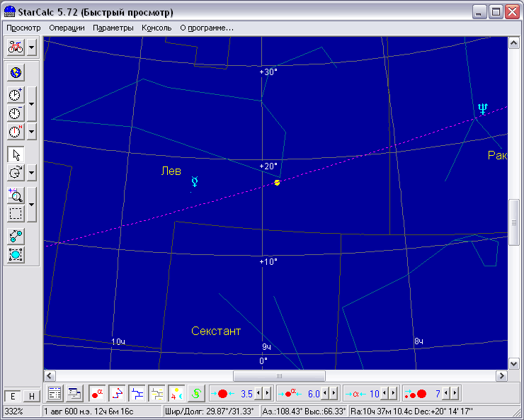Screen dimensions: 524x420
Task: Click the Рак constellation label
Action: (498, 155)
